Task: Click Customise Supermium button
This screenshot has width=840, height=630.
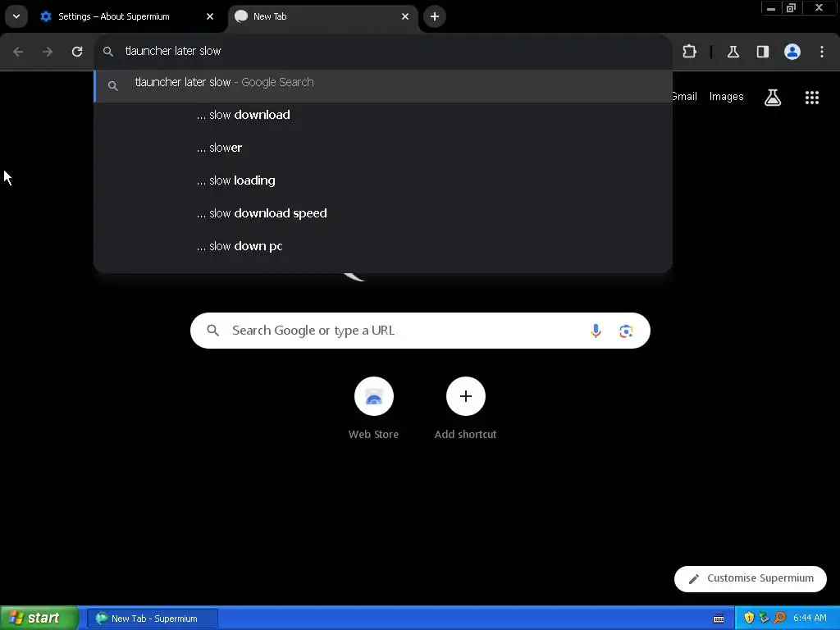Action: 750,578
